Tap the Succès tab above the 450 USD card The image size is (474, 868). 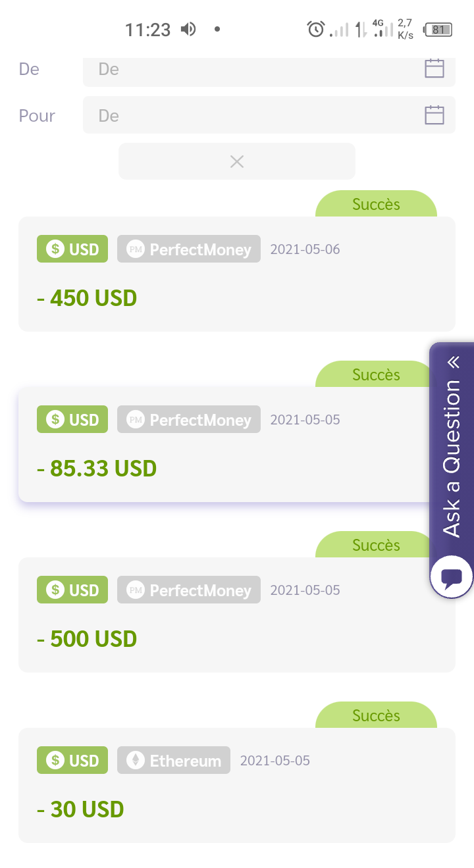377,204
